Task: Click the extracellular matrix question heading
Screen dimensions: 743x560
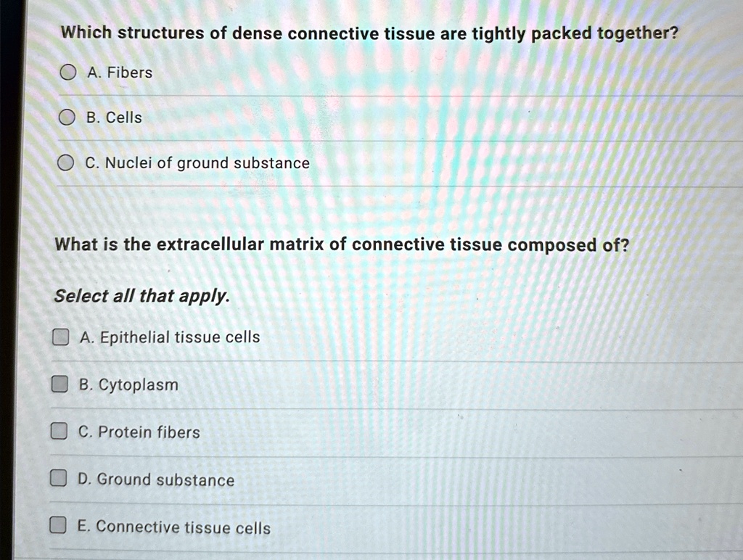Action: 341,244
